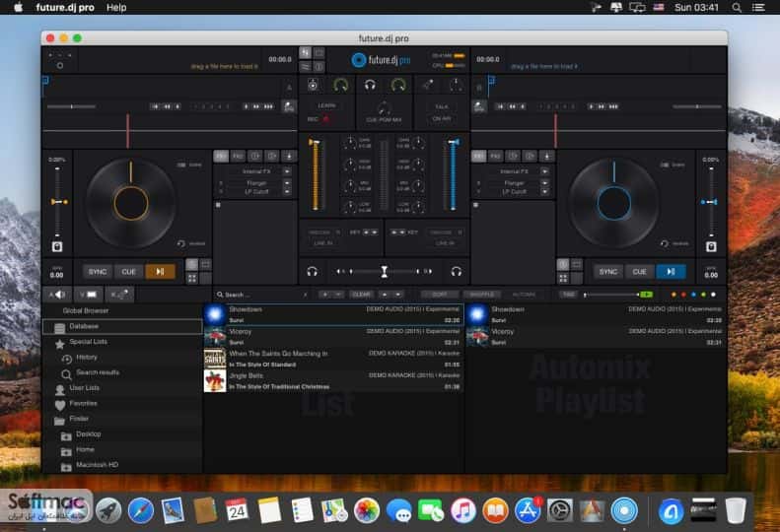
Task: Click the CLEAR button in browser toolbar
Action: (362, 295)
